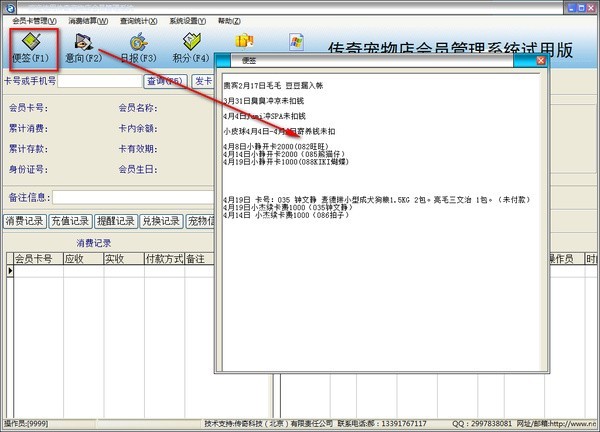Open the 查询统计(X) menu
This screenshot has height=432, width=600.
point(139,21)
